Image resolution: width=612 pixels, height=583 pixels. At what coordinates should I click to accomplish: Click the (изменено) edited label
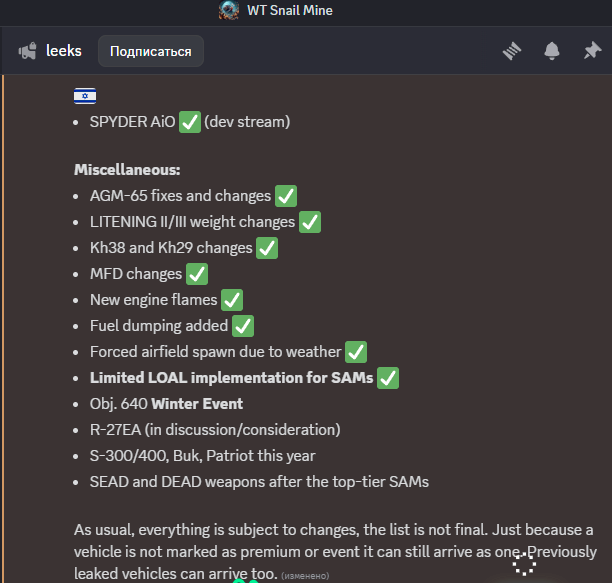(304, 577)
